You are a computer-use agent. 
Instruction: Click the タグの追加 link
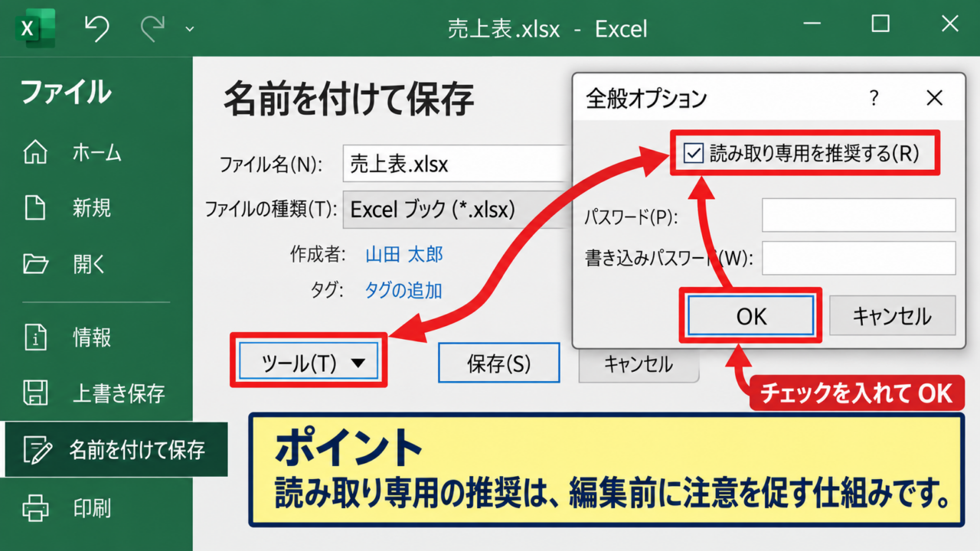pyautogui.click(x=403, y=290)
